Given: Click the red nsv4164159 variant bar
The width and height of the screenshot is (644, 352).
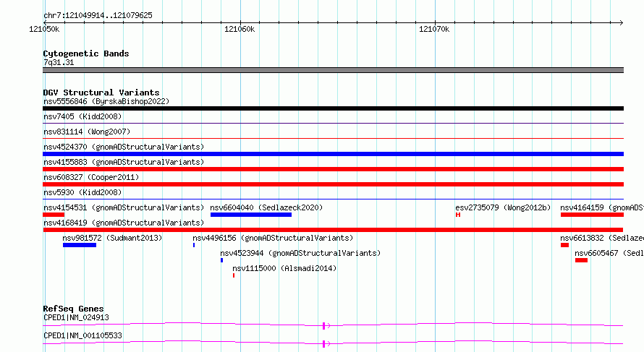Looking at the screenshot, I should coord(592,215).
